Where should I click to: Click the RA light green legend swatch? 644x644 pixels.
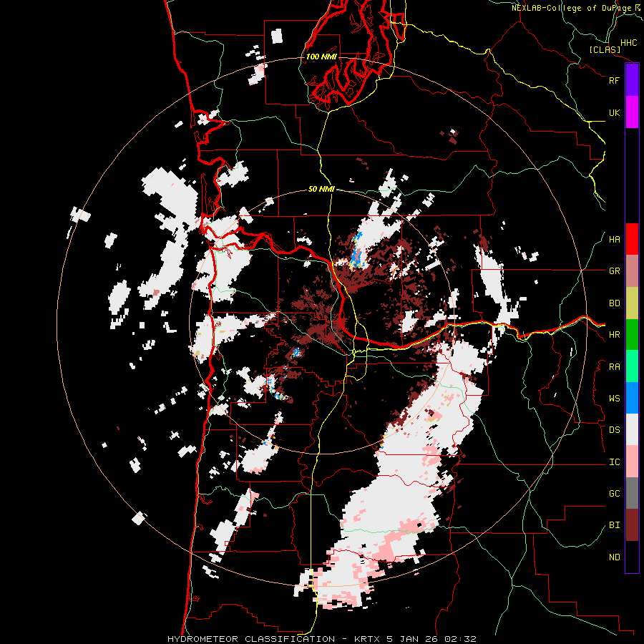[x=632, y=366]
